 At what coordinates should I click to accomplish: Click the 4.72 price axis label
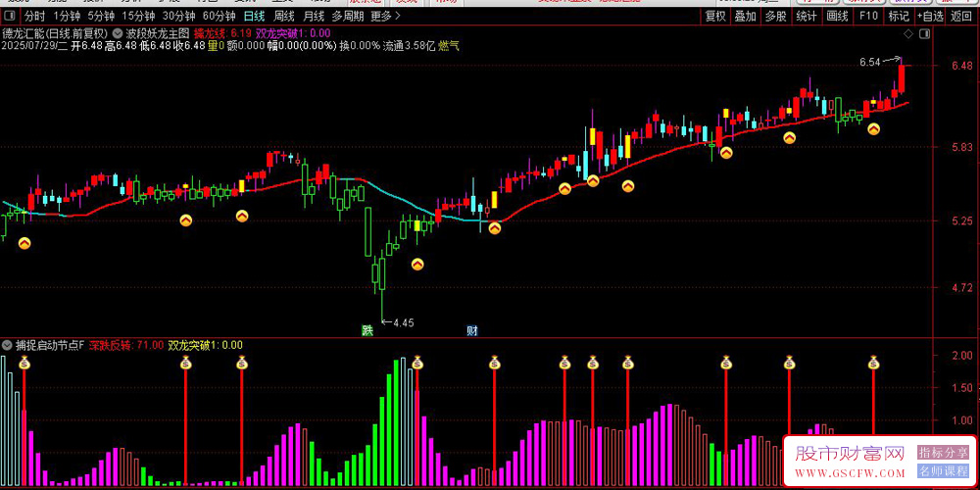(960, 287)
